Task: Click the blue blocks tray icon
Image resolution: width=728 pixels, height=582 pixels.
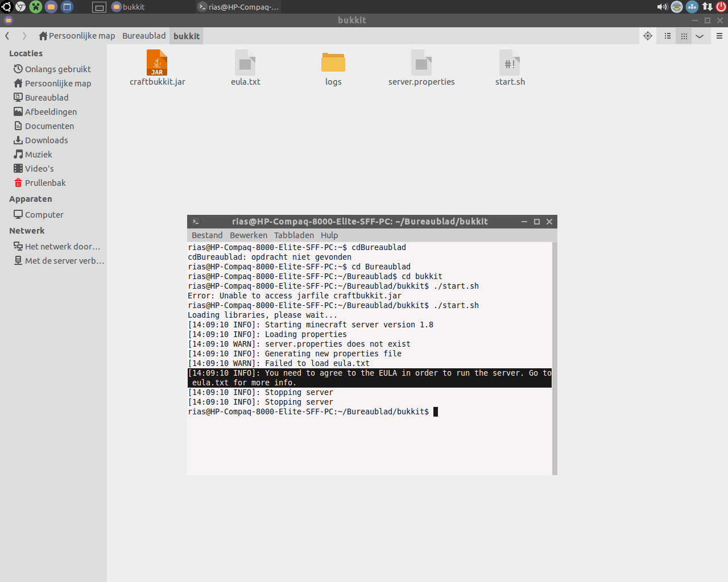Action: pyautogui.click(x=692, y=7)
